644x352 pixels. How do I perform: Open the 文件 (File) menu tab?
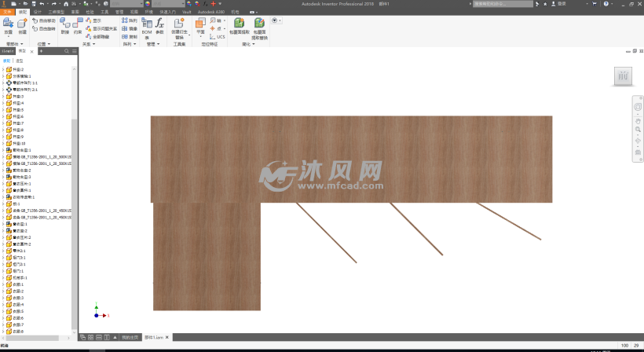[x=7, y=13]
